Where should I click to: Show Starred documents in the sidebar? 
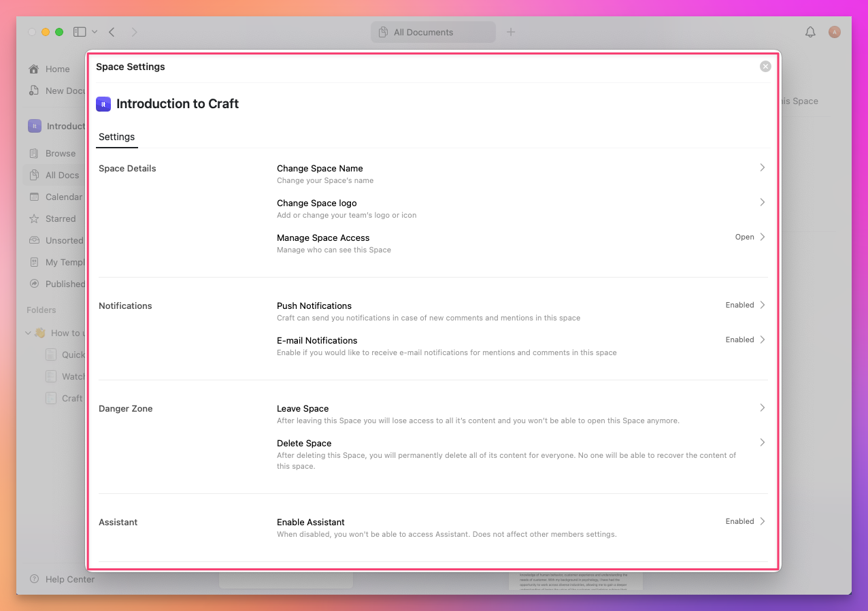click(52, 218)
